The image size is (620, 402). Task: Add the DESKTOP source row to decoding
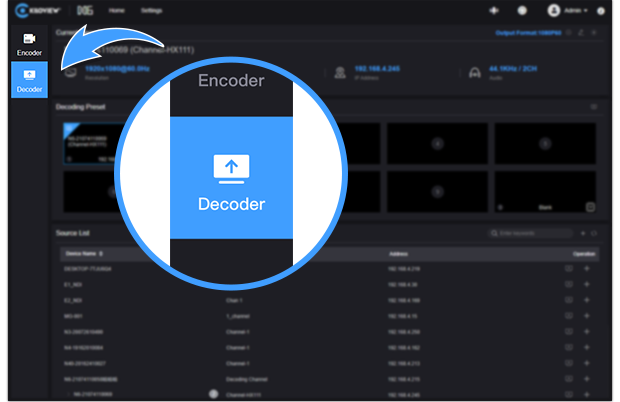pos(587,268)
